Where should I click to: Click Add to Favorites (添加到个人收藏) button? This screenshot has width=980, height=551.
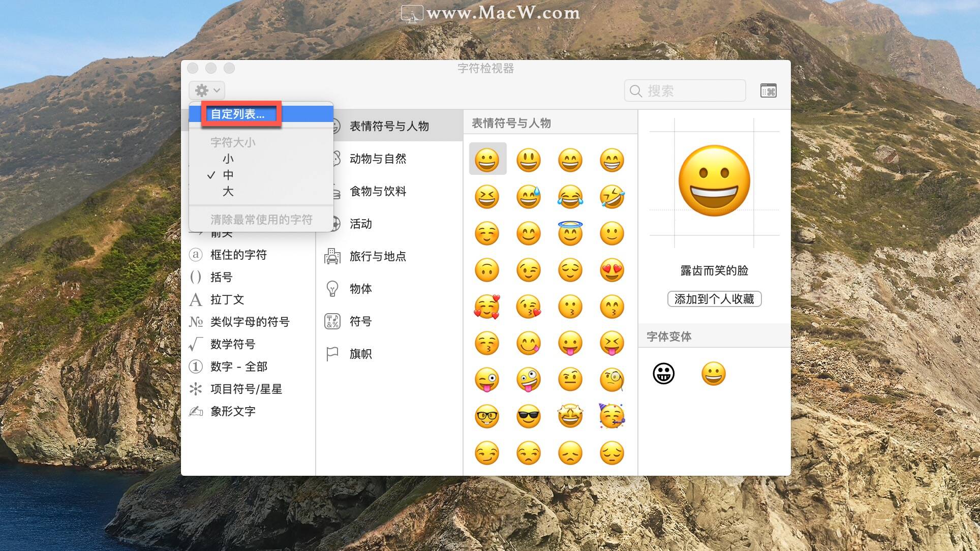pyautogui.click(x=714, y=299)
